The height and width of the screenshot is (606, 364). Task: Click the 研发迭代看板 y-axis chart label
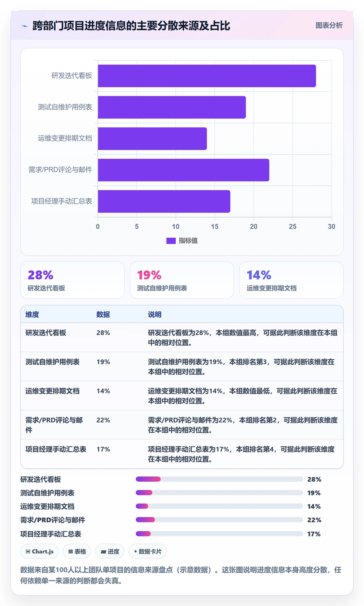[x=72, y=76]
